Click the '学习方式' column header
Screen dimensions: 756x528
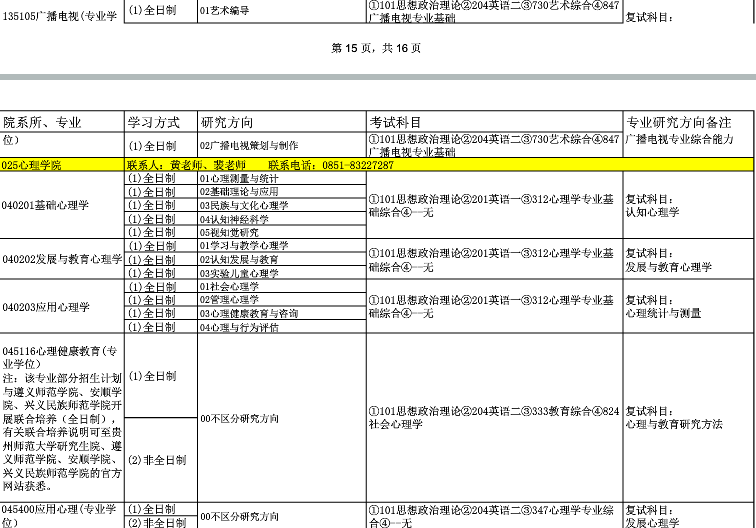pos(152,121)
